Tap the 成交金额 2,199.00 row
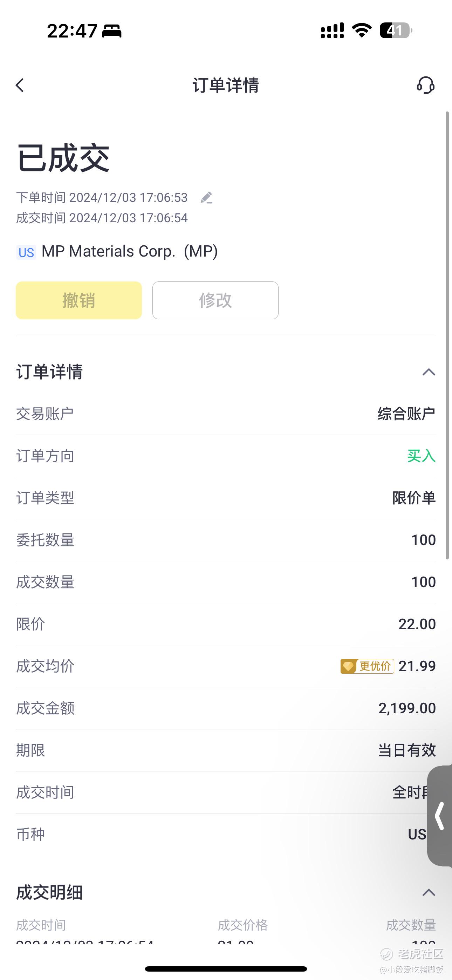452x980 pixels. (x=226, y=708)
